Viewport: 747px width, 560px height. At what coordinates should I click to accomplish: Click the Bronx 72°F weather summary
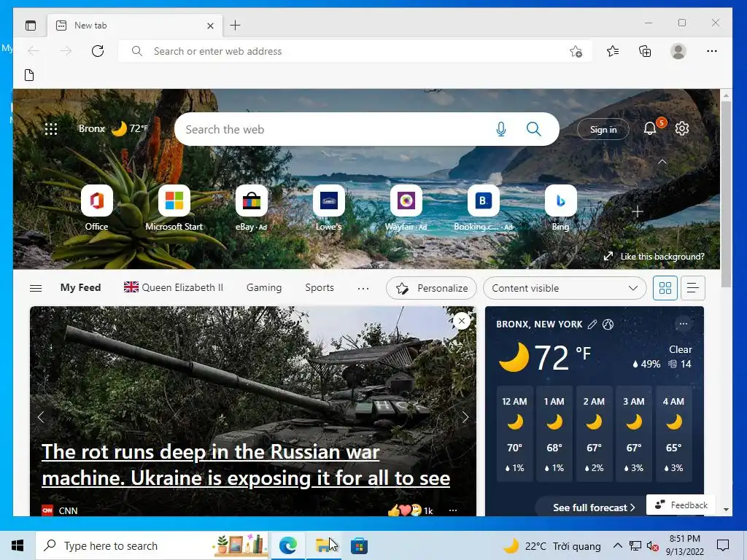tap(113, 128)
